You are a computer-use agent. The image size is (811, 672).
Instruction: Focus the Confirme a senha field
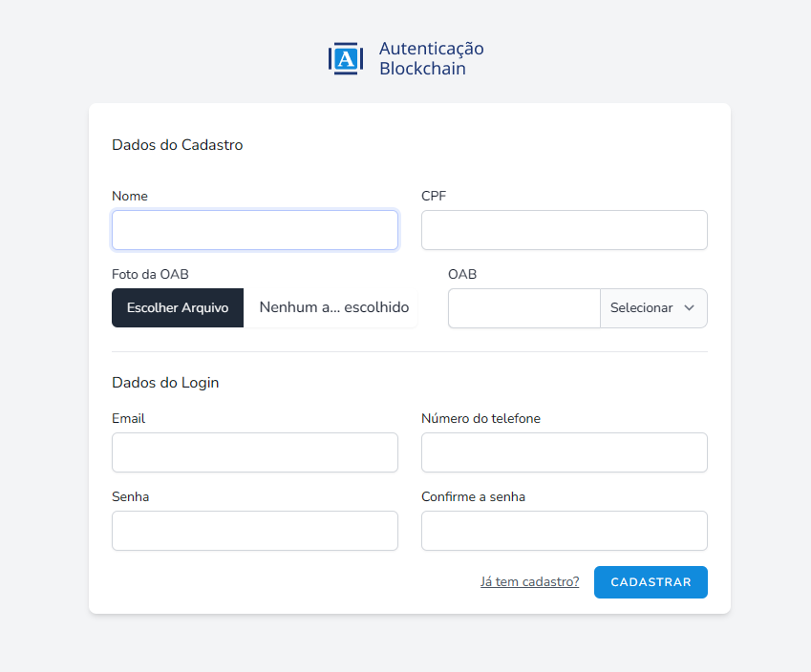pos(564,531)
